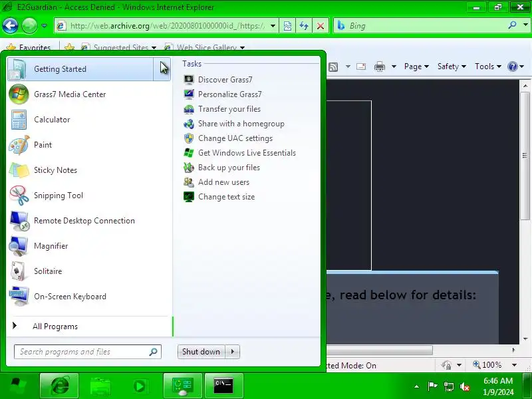Open Getting Started from the Start menu
The width and height of the screenshot is (532, 399).
tap(80, 69)
